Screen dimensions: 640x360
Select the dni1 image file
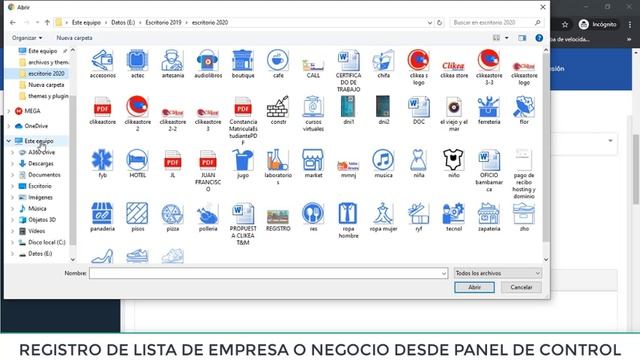click(x=348, y=110)
